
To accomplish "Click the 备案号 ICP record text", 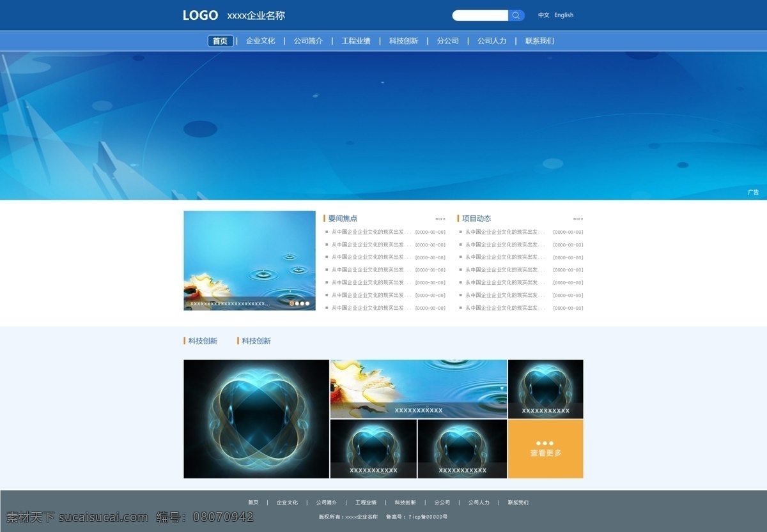I will tap(417, 517).
